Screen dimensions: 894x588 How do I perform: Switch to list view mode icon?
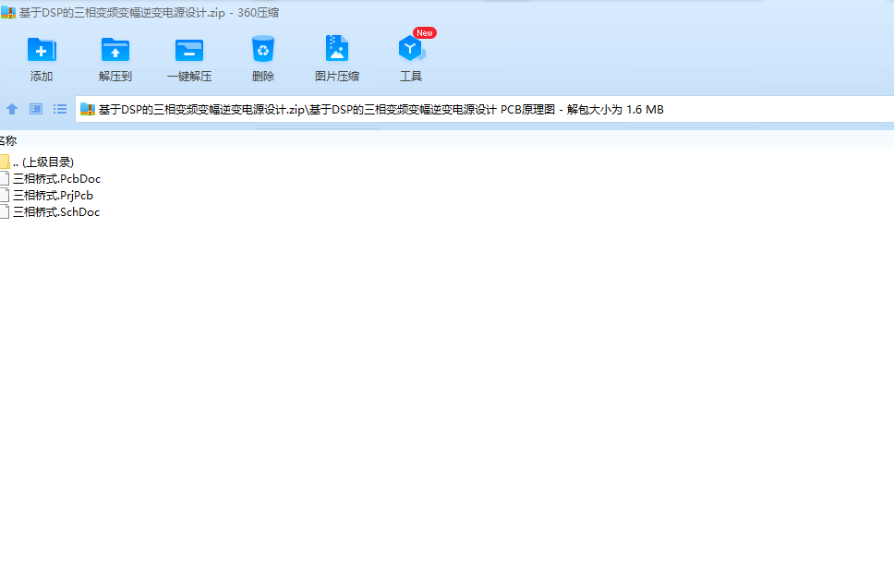point(60,109)
